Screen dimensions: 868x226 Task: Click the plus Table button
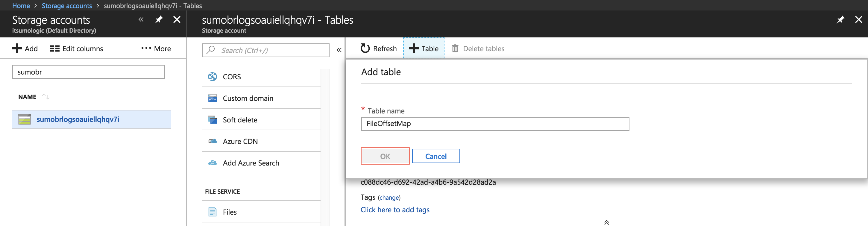(x=424, y=48)
